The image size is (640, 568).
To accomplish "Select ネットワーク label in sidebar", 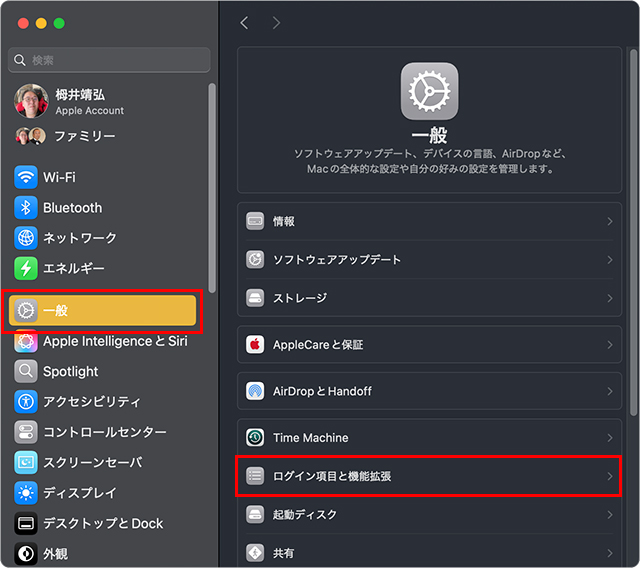I will [80, 238].
